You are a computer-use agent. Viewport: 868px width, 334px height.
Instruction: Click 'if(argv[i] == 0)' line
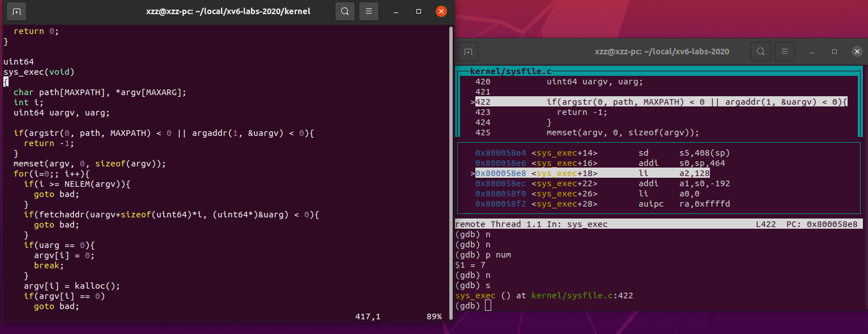[64, 296]
